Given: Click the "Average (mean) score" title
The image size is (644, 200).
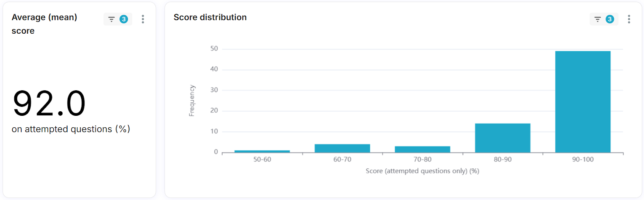Looking at the screenshot, I should pos(44,24).
